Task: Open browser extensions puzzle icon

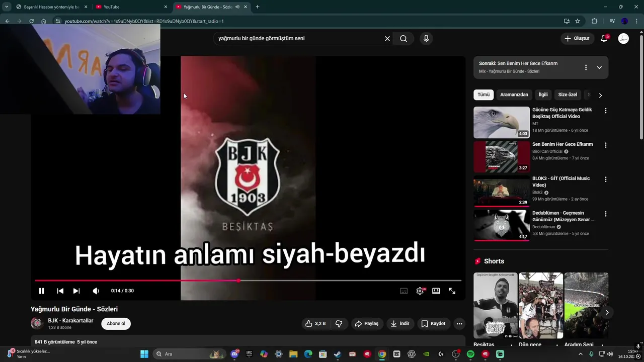Action: (x=595, y=21)
